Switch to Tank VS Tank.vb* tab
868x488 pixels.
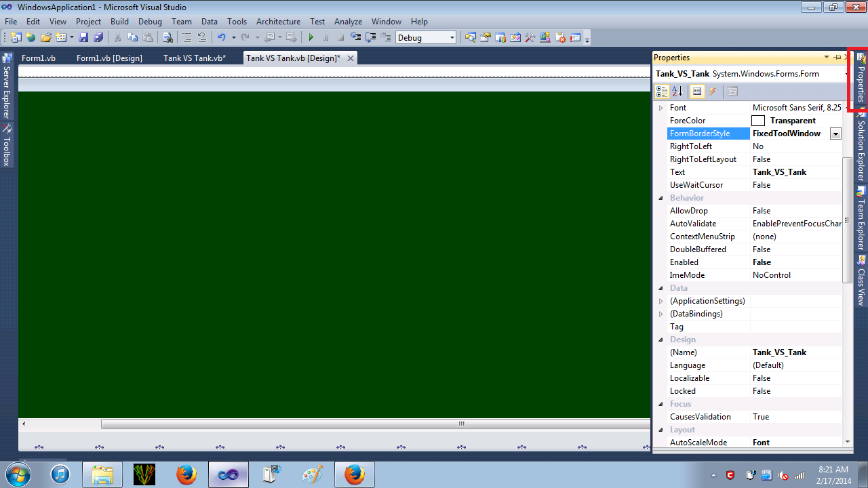click(x=195, y=58)
